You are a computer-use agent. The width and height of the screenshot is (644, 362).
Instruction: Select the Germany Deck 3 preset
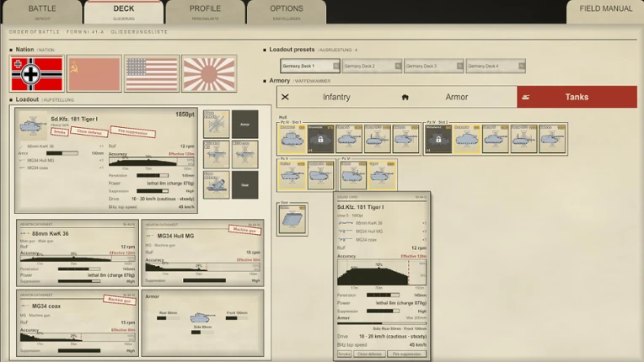tap(434, 66)
